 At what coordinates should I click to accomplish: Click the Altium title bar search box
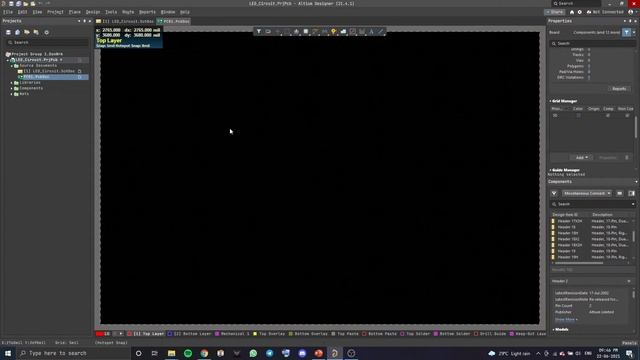click(576, 4)
